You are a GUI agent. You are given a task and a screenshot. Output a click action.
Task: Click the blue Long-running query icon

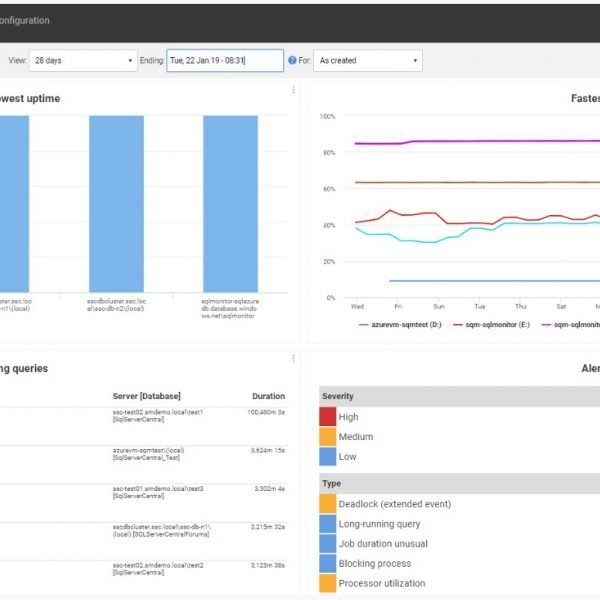(328, 524)
